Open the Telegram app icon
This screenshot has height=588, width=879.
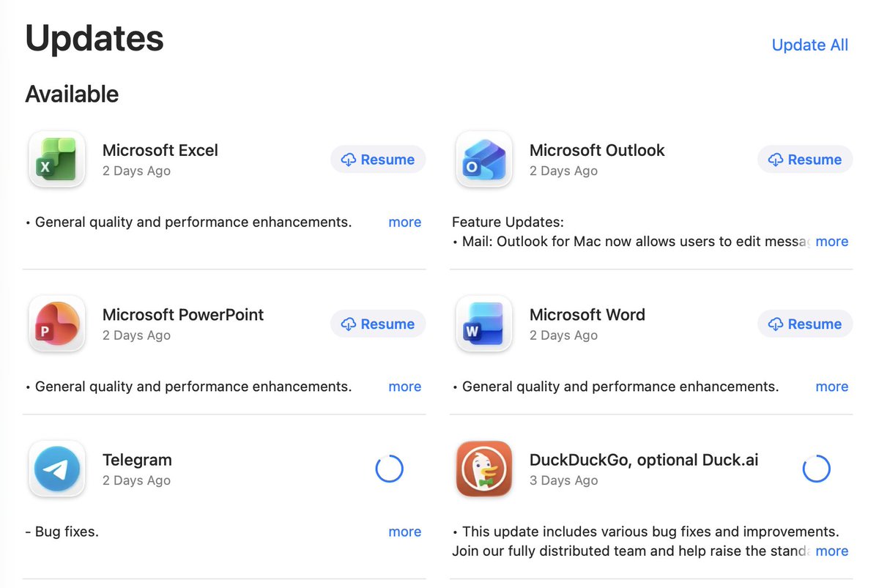pyautogui.click(x=57, y=469)
